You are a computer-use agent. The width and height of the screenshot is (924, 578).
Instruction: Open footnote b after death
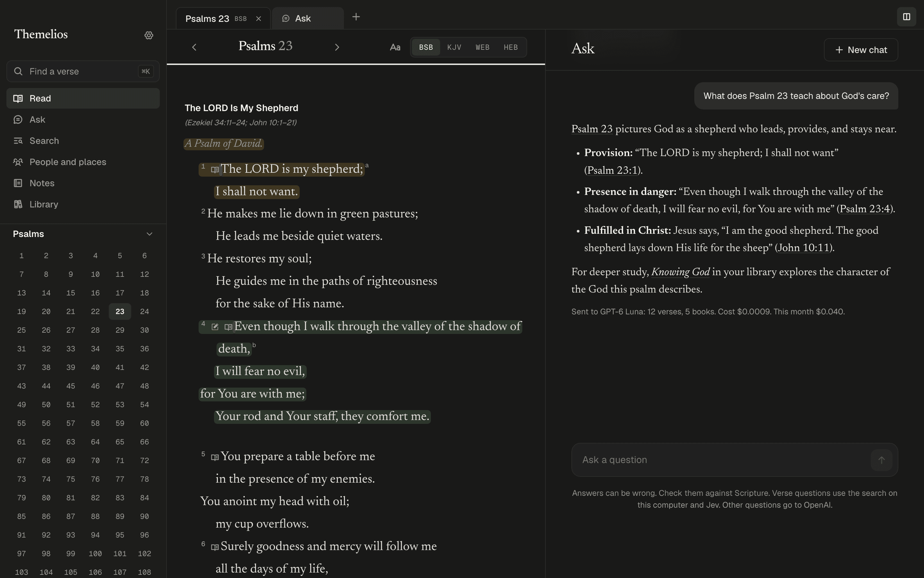pyautogui.click(x=254, y=345)
